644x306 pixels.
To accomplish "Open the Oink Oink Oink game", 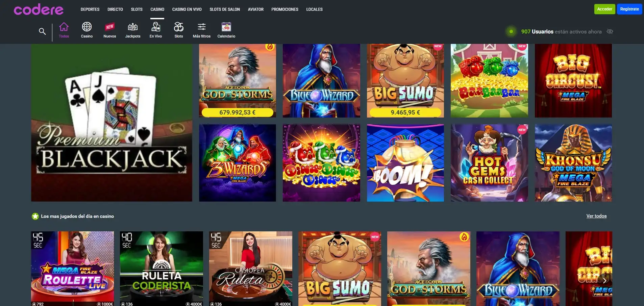I will coord(321,163).
